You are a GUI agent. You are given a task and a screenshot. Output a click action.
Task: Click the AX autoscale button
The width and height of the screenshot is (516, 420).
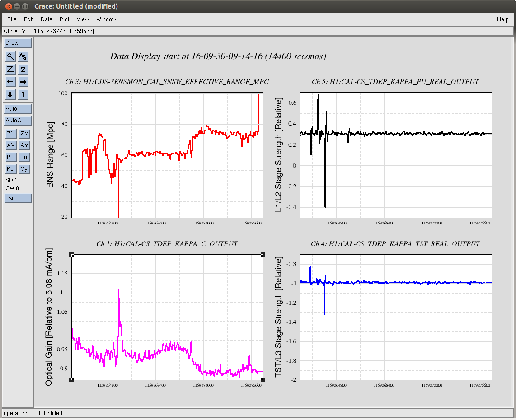11,145
